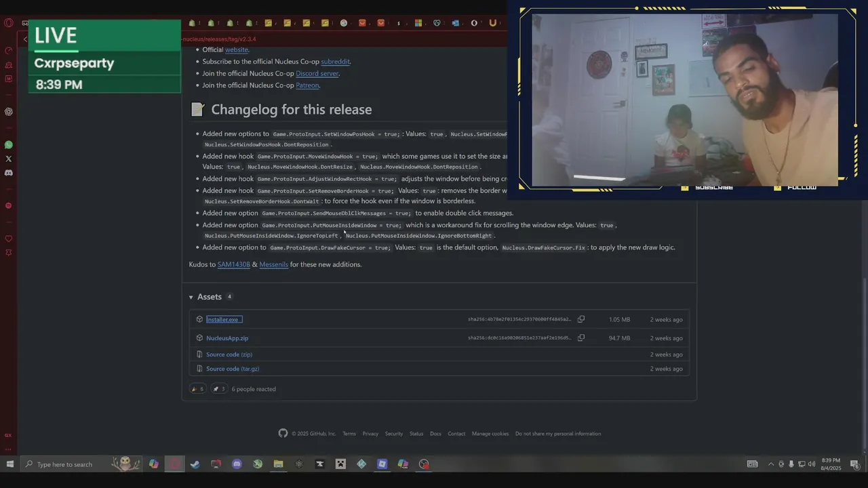Click the address bar URL text
Image resolution: width=868 pixels, height=488 pixels.
point(219,39)
